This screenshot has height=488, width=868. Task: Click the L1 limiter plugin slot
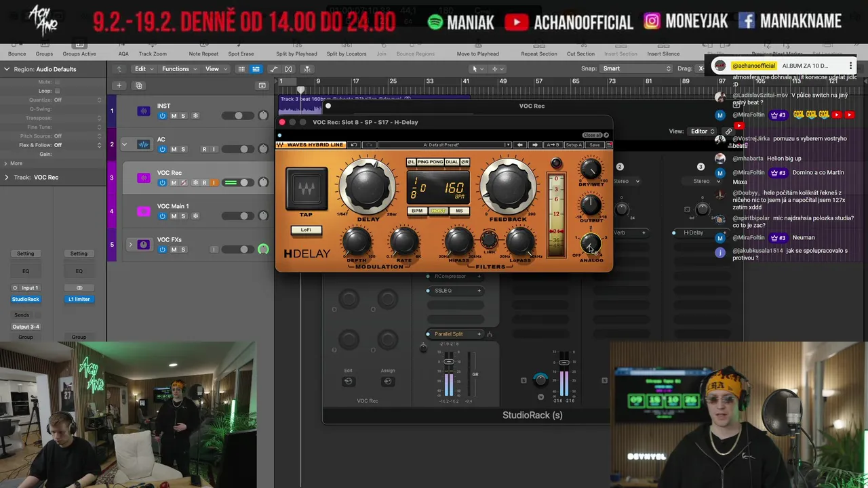click(x=79, y=299)
